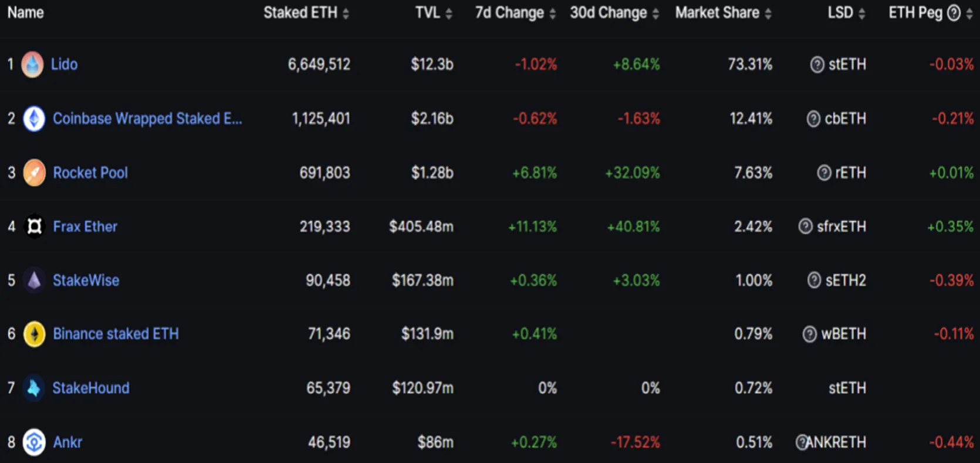Viewport: 980px width, 463px height.
Task: Sort table by Staked ETH column
Action: tap(346, 13)
